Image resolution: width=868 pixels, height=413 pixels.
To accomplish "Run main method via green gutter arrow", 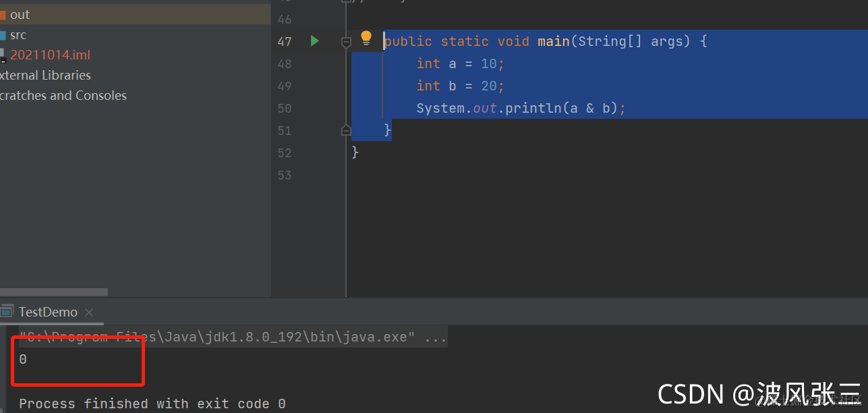I will 314,41.
